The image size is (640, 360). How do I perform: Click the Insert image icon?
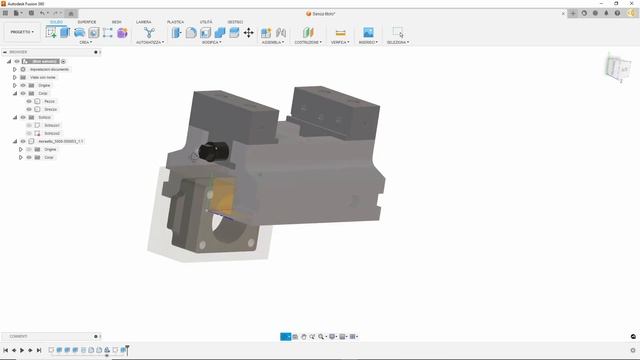coord(368,32)
